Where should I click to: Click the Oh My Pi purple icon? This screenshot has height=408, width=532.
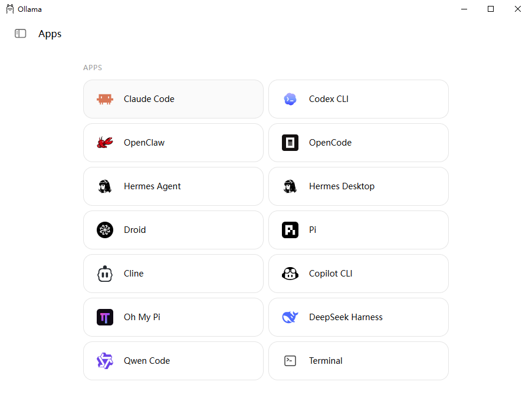pos(105,317)
